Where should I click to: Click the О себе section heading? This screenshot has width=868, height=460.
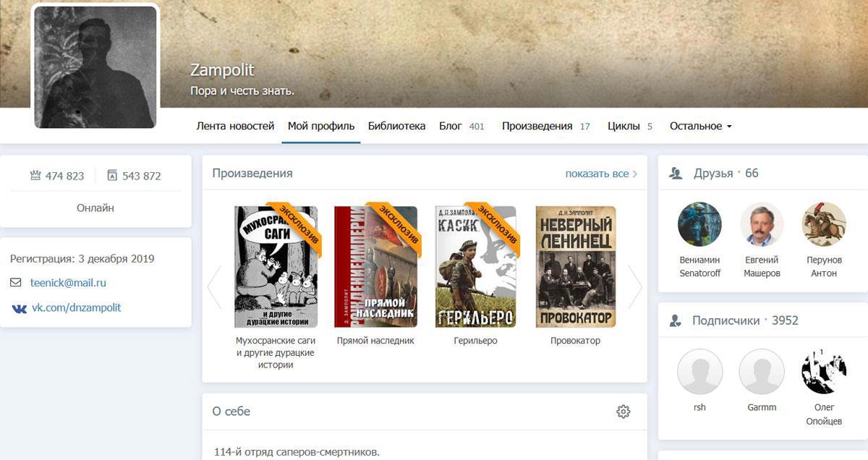[231, 412]
